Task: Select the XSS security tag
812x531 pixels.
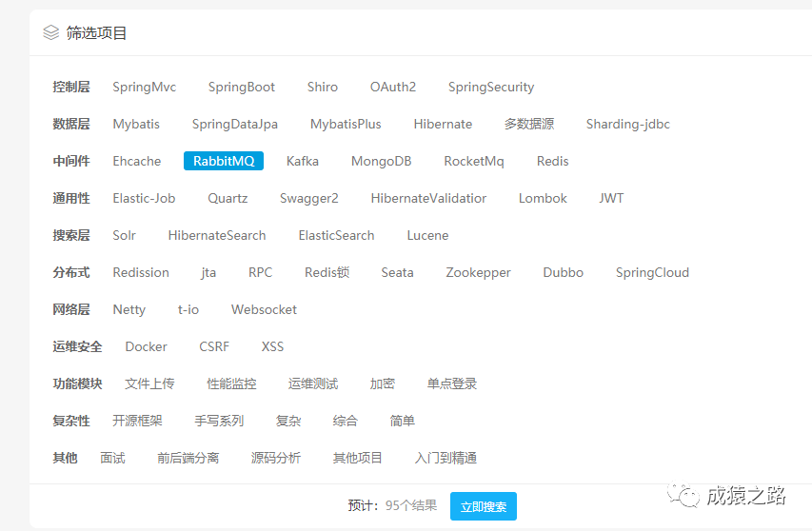Action: tap(272, 346)
